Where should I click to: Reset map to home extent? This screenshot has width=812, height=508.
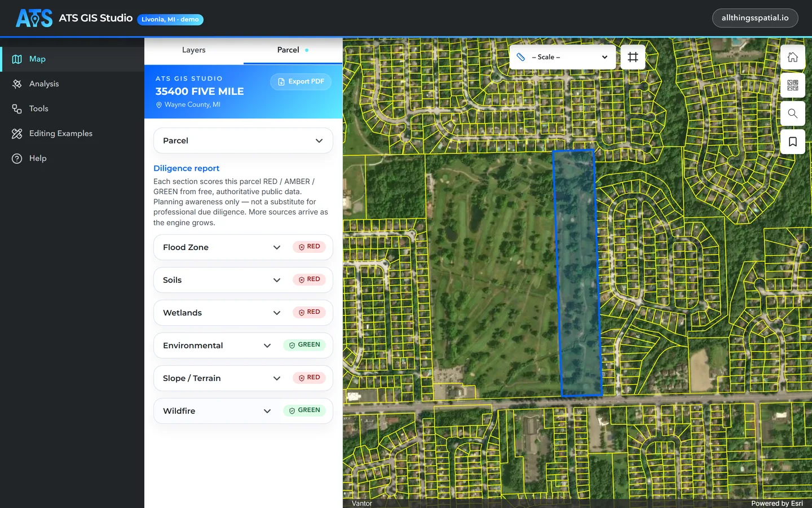pyautogui.click(x=793, y=57)
